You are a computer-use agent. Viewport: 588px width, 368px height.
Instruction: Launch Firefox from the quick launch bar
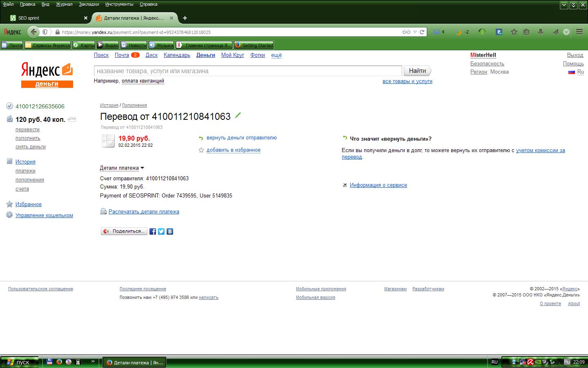tap(59, 362)
